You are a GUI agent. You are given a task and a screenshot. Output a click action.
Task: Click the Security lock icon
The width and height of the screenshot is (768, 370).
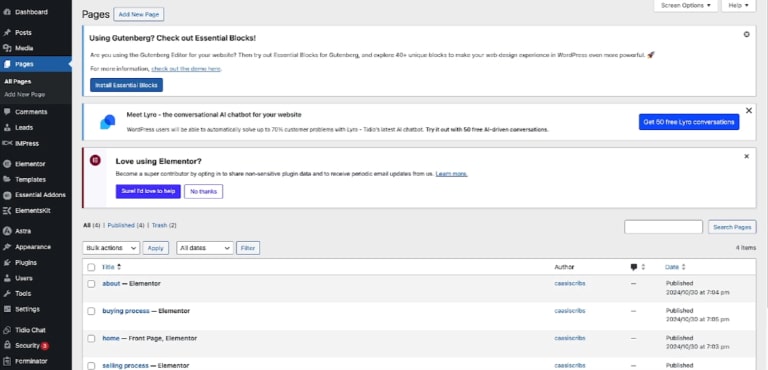[7, 345]
